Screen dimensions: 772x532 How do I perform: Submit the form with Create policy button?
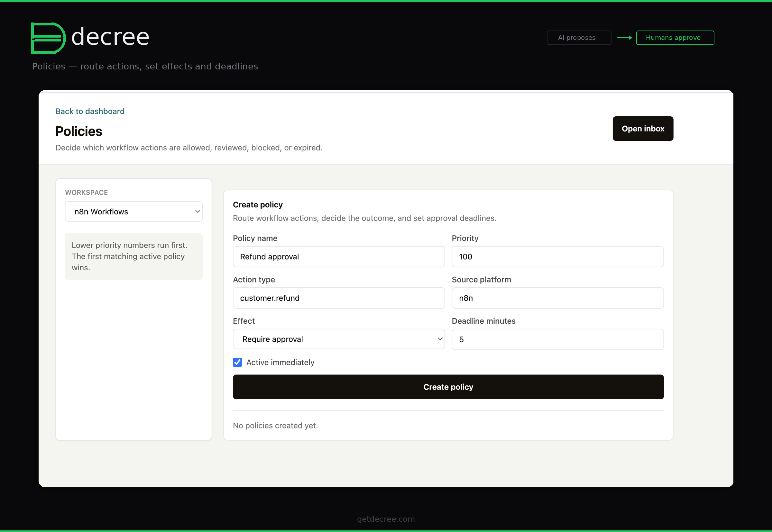pyautogui.click(x=448, y=387)
